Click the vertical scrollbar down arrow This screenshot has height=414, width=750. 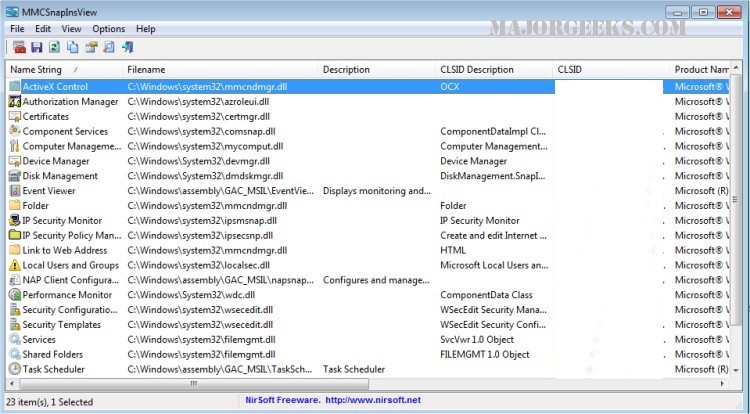point(736,370)
